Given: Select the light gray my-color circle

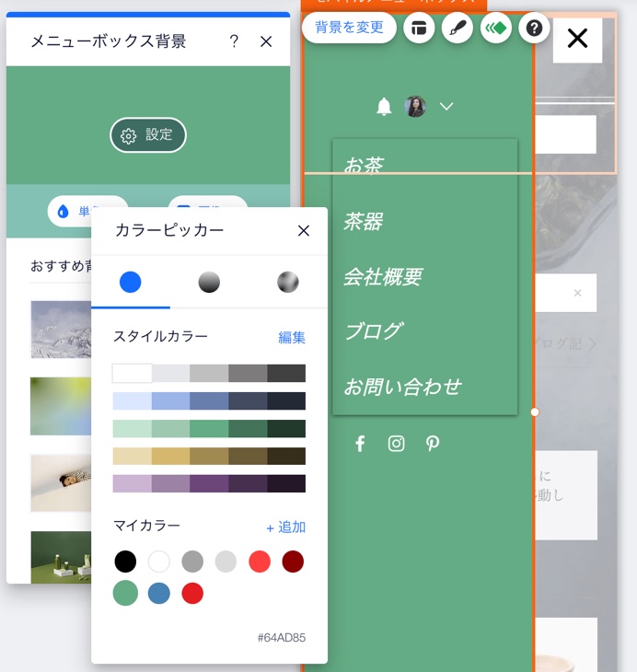Looking at the screenshot, I should [226, 562].
